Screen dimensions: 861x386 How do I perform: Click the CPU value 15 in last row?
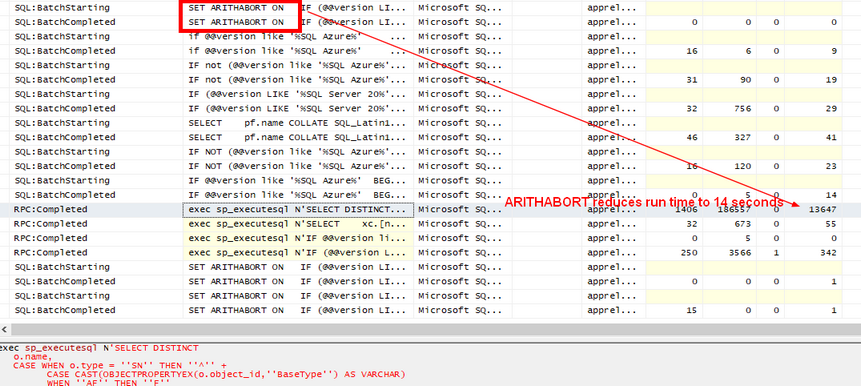[692, 310]
